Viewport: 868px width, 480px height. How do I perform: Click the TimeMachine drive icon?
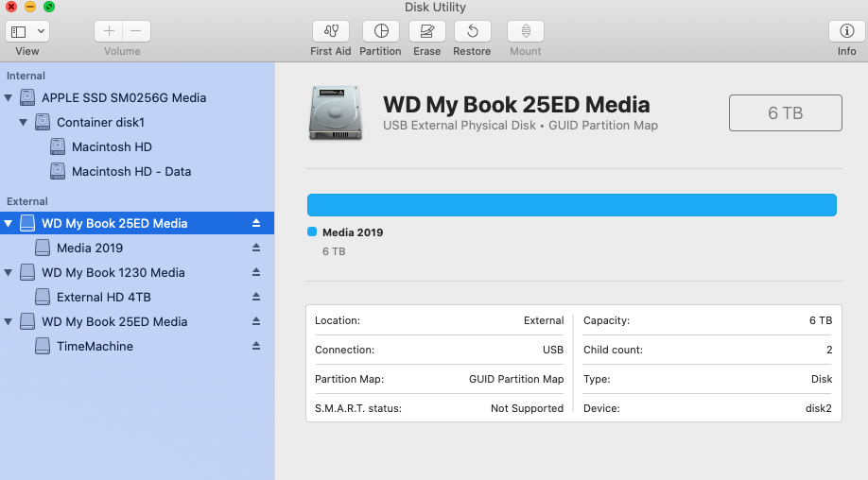pos(43,346)
